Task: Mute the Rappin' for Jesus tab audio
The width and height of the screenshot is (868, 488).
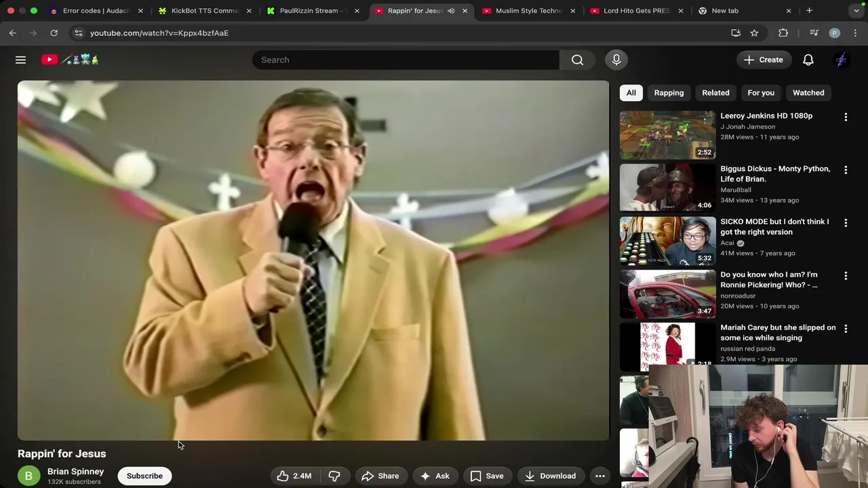Action: [451, 11]
